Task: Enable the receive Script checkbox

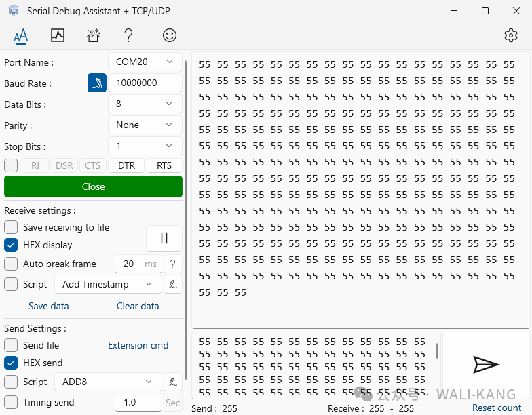Action: coord(11,284)
